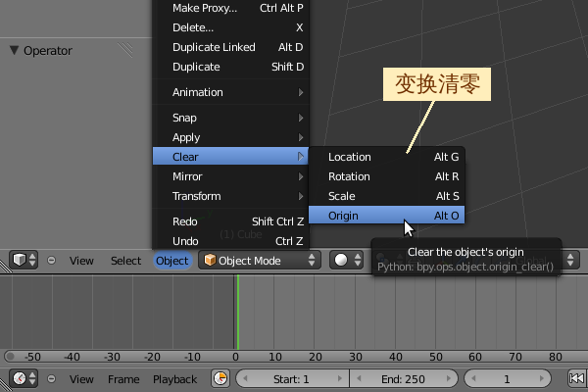This screenshot has width=588, height=392.
Task: Open the timeline's View menu
Action: click(81, 379)
